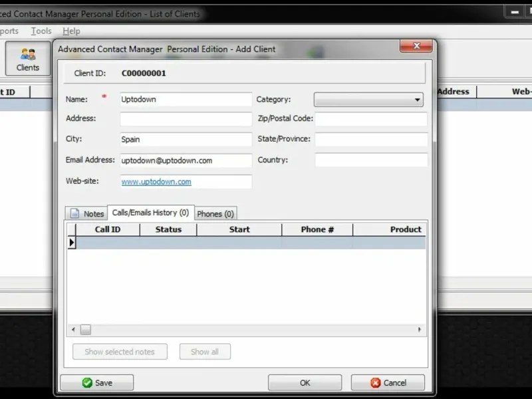Click the Address input field
The width and height of the screenshot is (532, 399).
tap(186, 119)
